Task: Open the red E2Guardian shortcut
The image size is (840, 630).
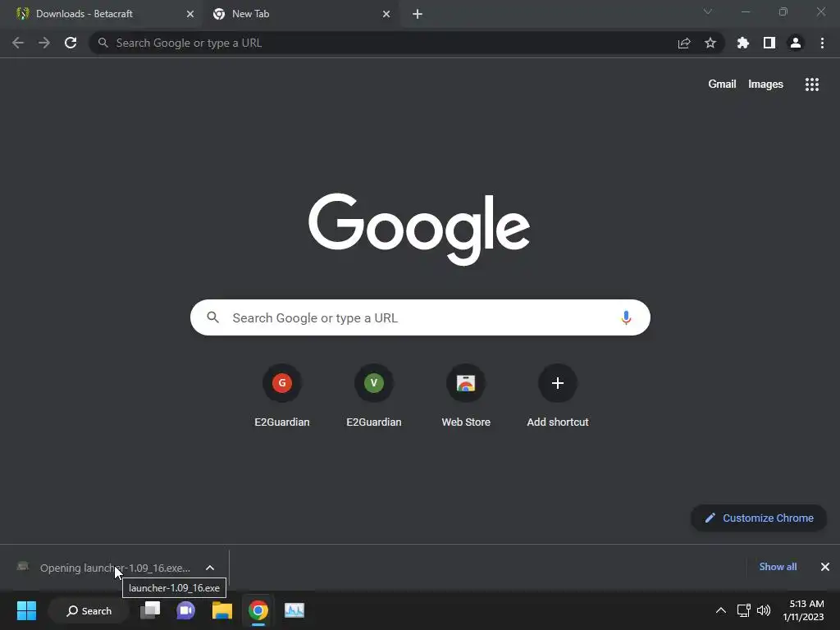Action: pos(282,396)
